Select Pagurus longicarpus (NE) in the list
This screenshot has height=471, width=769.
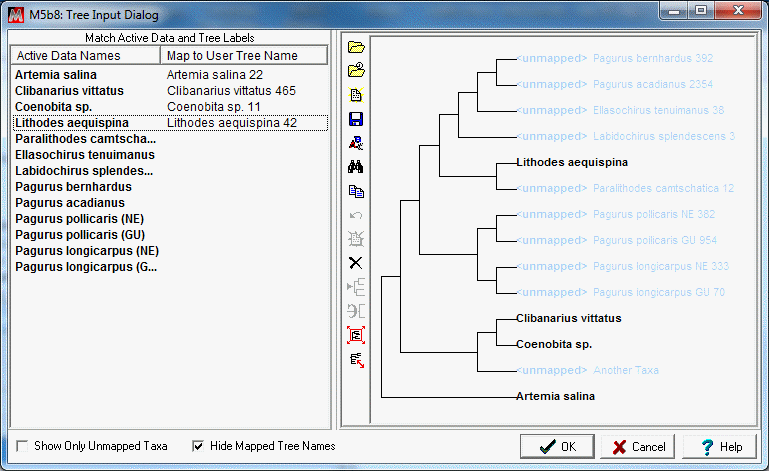87,251
